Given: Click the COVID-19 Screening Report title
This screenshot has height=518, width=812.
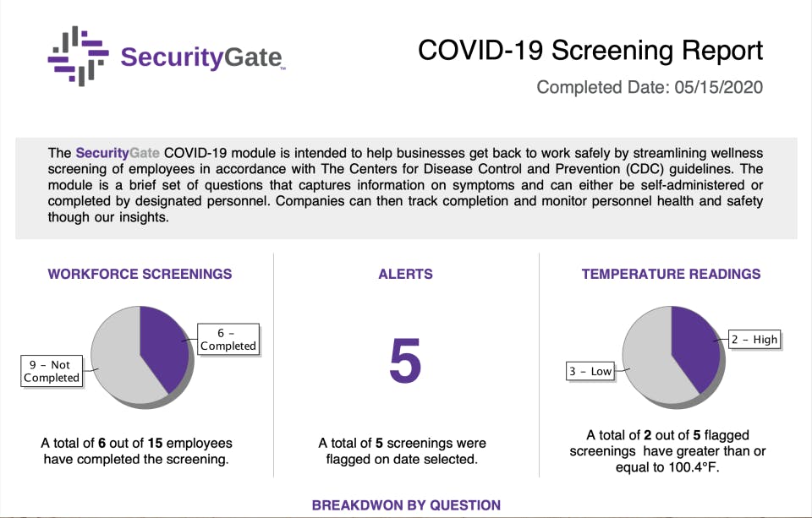Looking at the screenshot, I should pyautogui.click(x=590, y=50).
